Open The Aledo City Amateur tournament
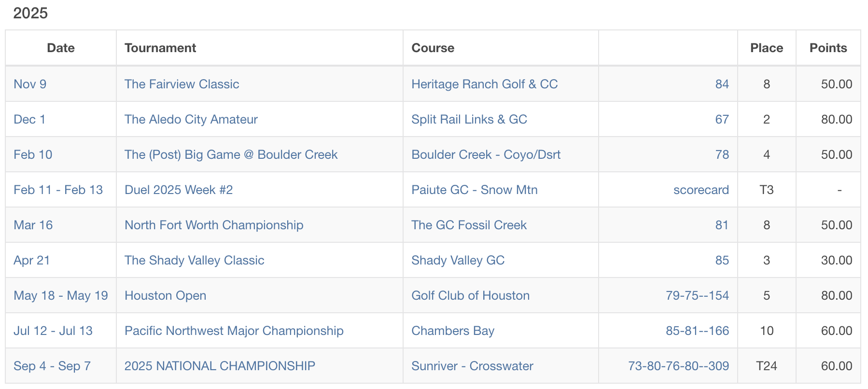Screen dimensions: 868x389 coord(191,119)
